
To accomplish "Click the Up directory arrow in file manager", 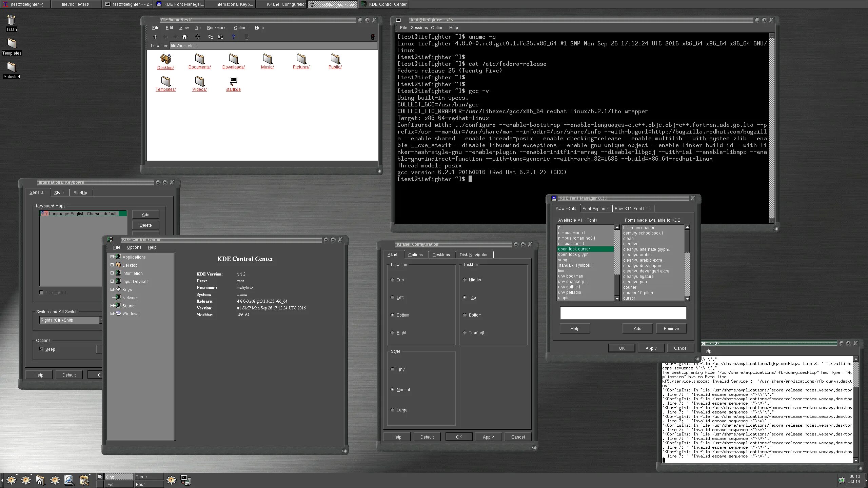I will [x=155, y=37].
